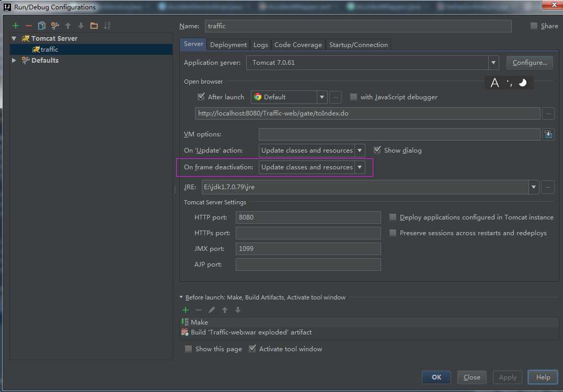Click Configure... button
Screen dimensions: 563x392
point(530,63)
